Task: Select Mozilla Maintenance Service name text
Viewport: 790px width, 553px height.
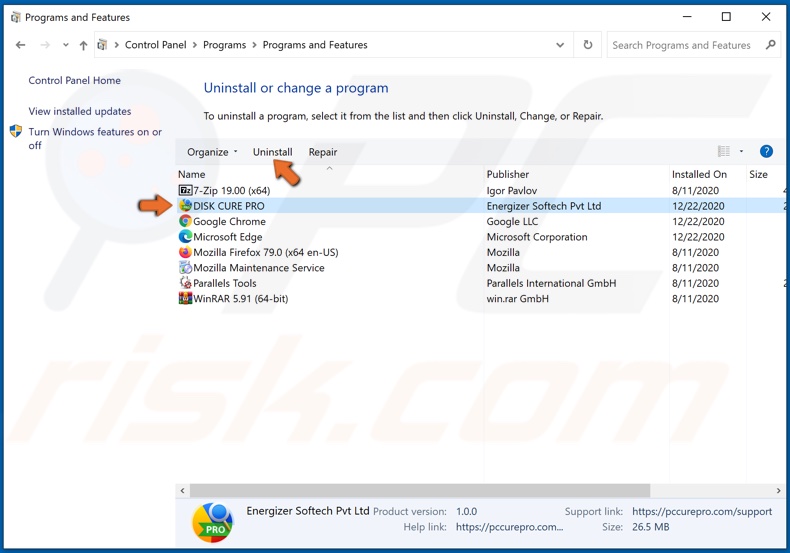Action: point(259,268)
